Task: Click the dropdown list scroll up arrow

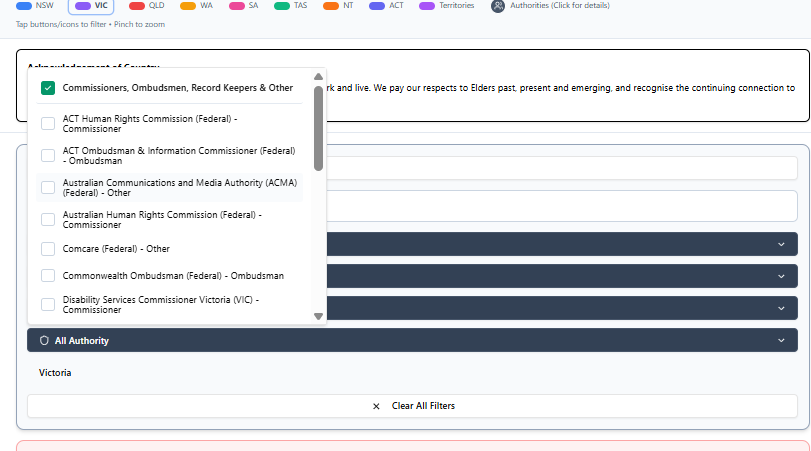Action: [319, 77]
